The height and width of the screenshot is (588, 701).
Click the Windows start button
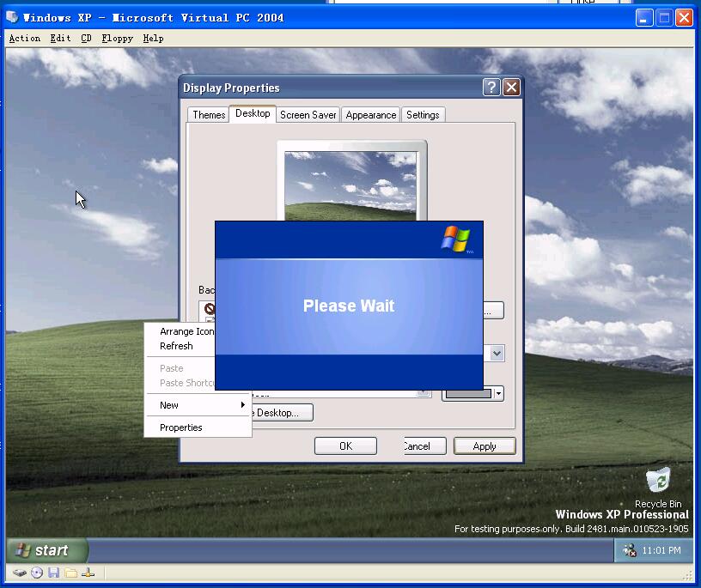(47, 550)
